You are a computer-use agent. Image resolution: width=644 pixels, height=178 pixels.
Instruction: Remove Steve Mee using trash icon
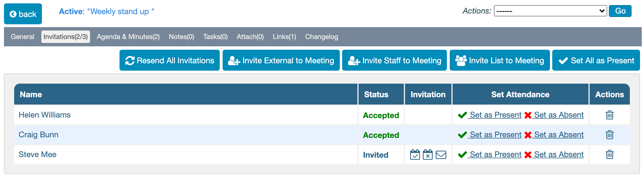pyautogui.click(x=609, y=155)
